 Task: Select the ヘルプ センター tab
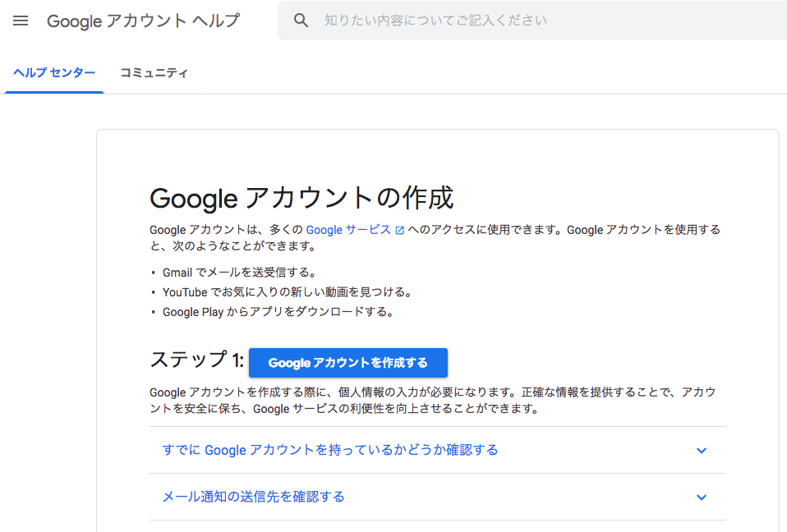pos(54,73)
